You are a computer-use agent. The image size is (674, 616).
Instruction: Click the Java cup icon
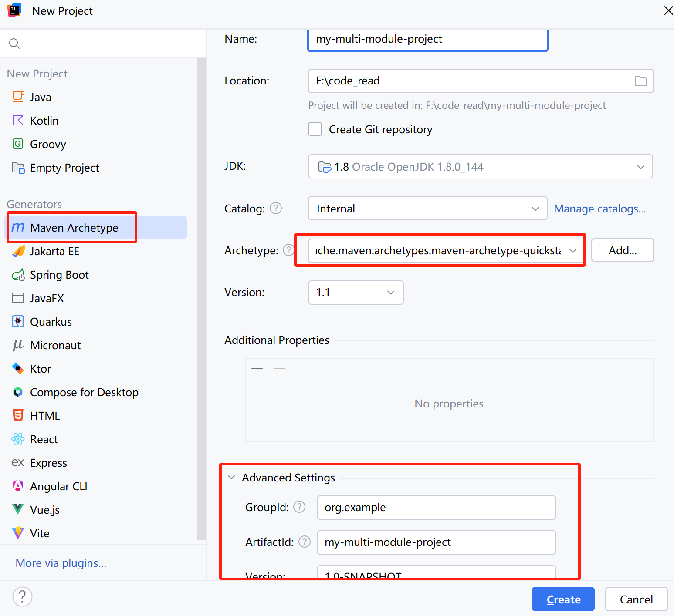coord(18,97)
